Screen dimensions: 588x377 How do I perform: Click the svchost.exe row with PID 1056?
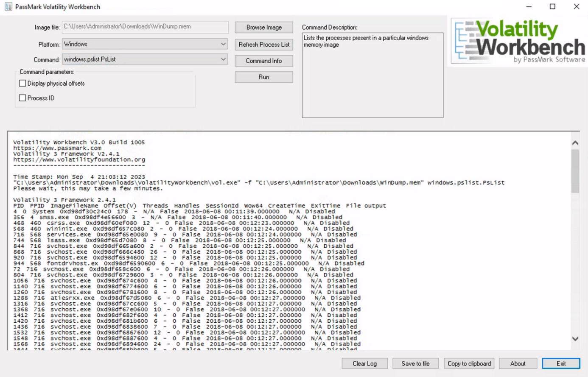(185, 281)
